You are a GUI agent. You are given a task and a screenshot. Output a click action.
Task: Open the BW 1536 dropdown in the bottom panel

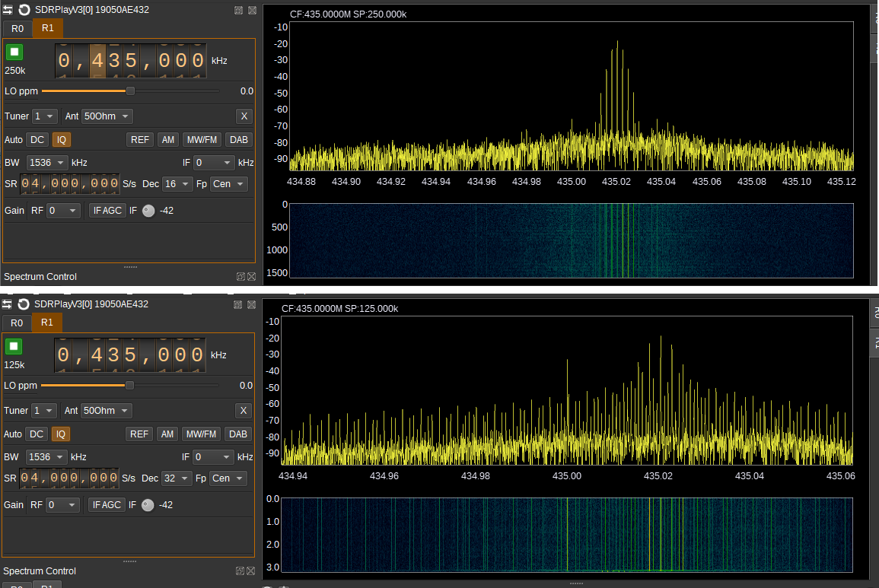click(46, 457)
